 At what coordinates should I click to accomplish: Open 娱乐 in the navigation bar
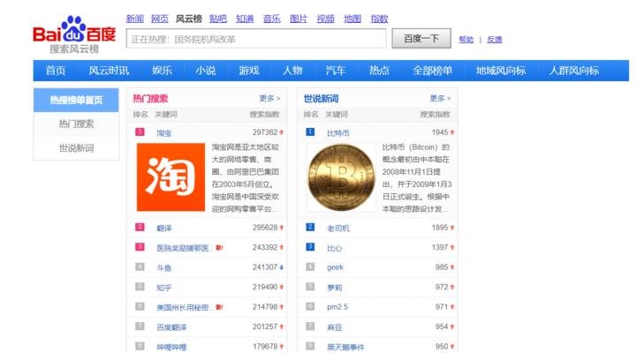162,71
